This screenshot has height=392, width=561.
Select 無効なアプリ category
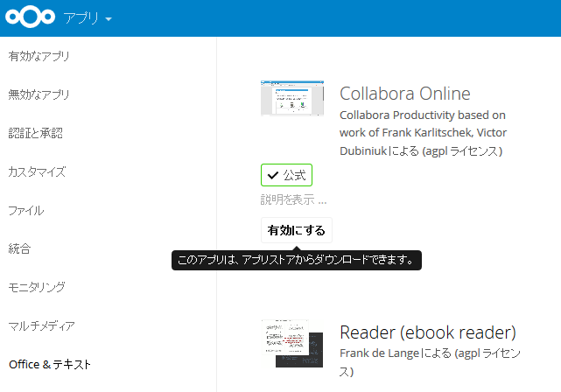point(39,94)
